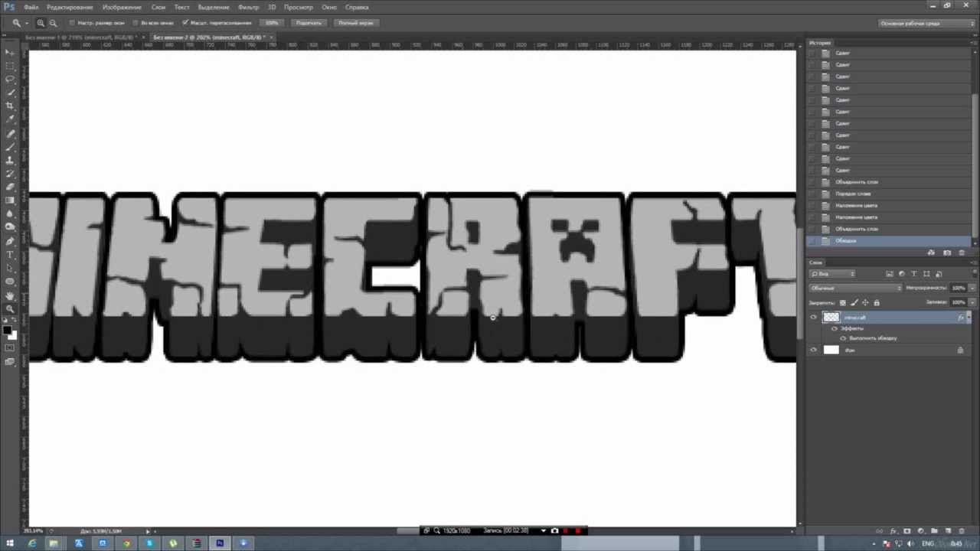Collapse effects of the minecraft layer
The height and width of the screenshot is (551, 980).
[969, 318]
